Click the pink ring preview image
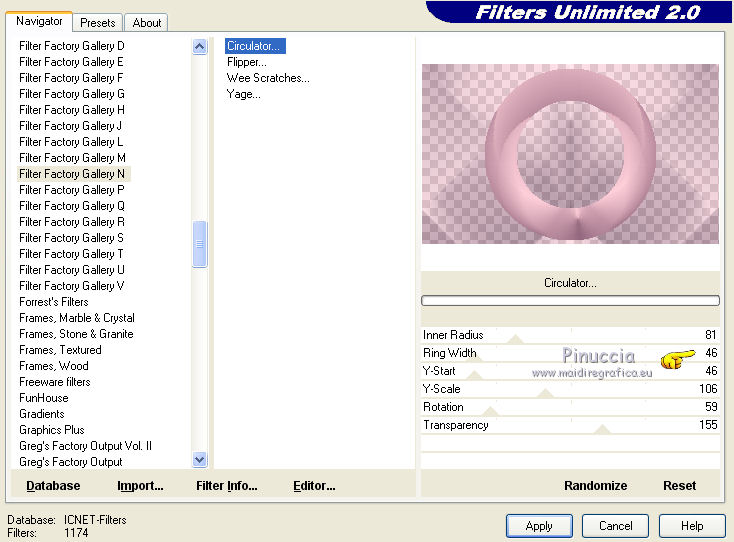Screen dimensions: 734x542 click(x=570, y=154)
